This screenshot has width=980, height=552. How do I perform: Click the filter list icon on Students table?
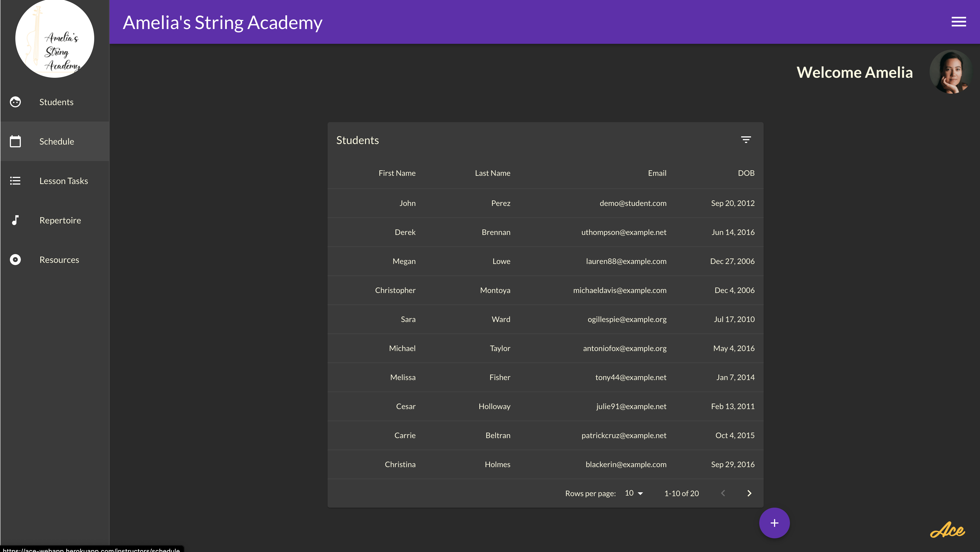[x=746, y=140]
